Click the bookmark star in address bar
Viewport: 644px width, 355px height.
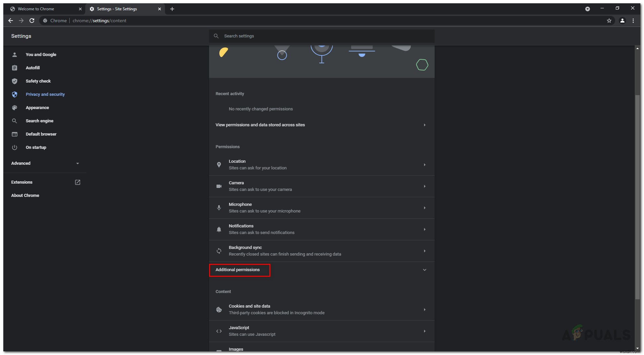[x=609, y=21]
